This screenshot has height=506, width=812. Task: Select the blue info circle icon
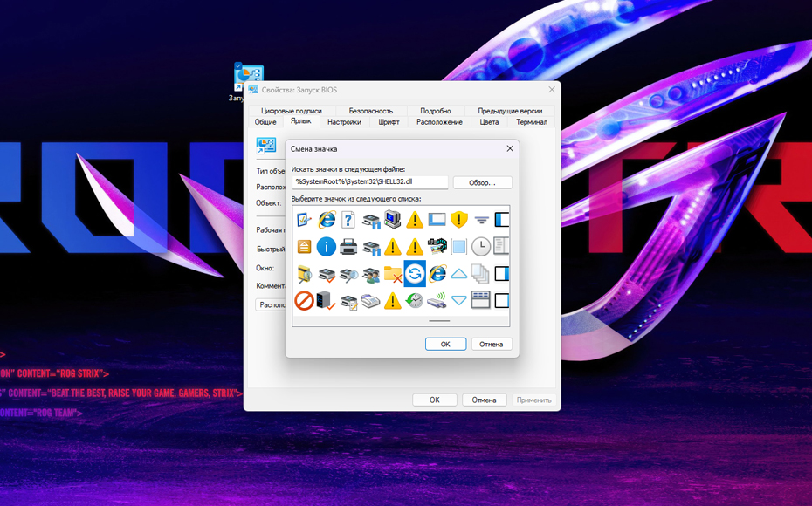pyautogui.click(x=326, y=247)
